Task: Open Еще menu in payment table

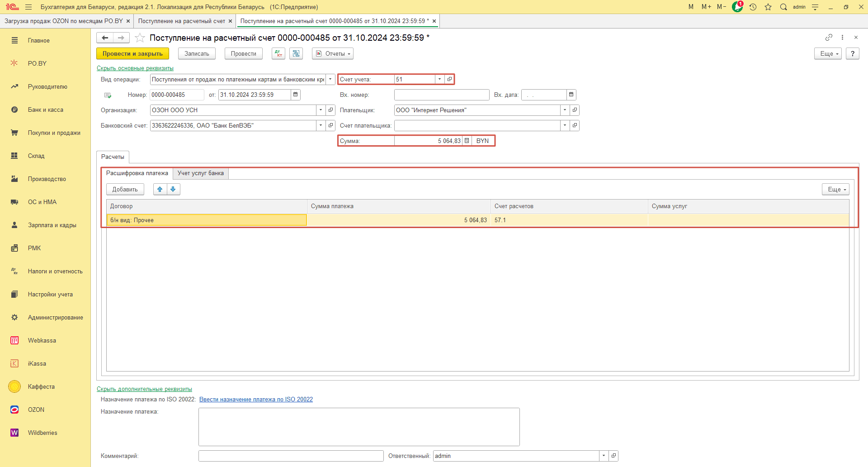Action: [835, 189]
